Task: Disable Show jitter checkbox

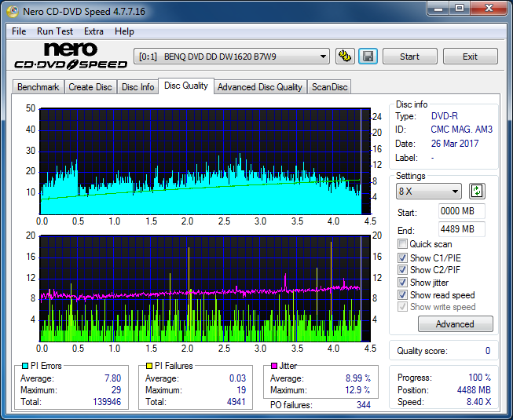Action: click(x=402, y=283)
